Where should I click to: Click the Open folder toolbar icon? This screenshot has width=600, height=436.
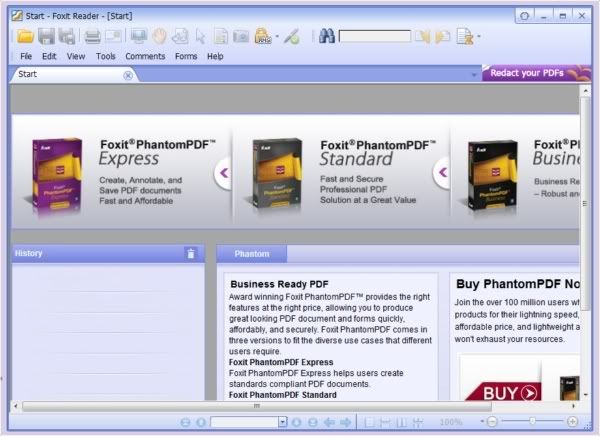(x=25, y=36)
